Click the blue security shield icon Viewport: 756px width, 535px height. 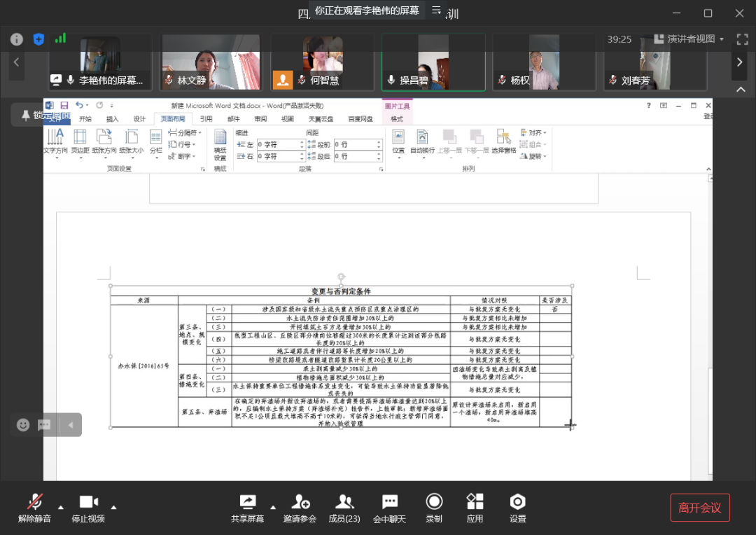click(x=38, y=39)
